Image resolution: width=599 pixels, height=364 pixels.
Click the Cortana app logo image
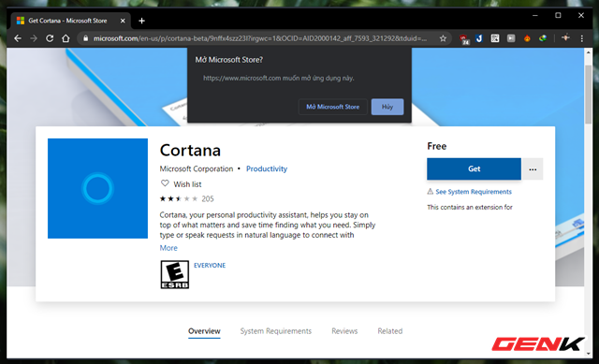97,188
